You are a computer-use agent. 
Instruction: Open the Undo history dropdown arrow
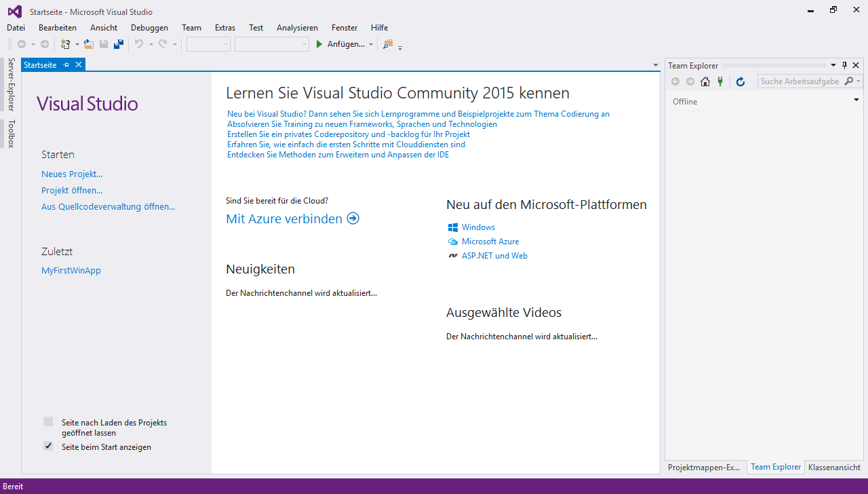pos(151,44)
